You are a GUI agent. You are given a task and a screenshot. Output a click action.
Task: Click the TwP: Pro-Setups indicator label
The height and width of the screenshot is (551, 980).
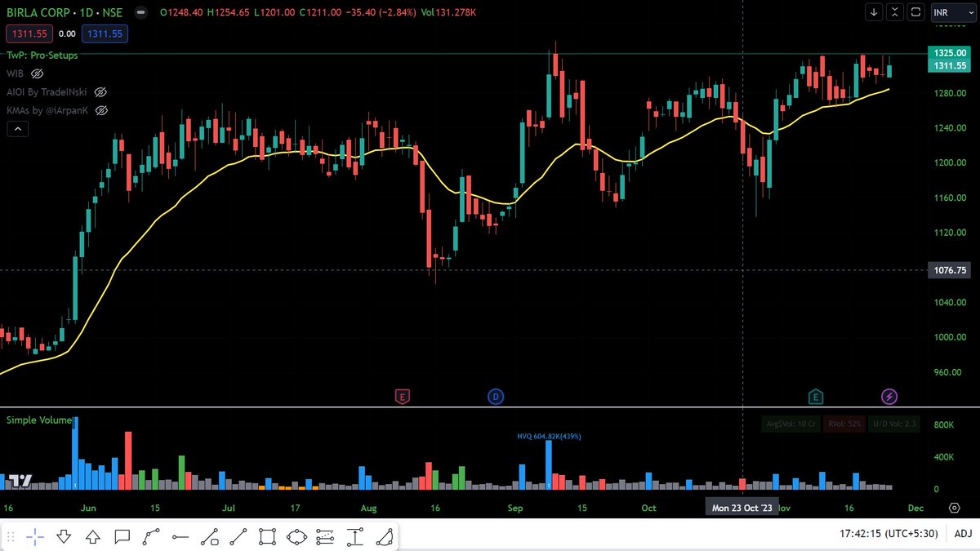pyautogui.click(x=42, y=56)
